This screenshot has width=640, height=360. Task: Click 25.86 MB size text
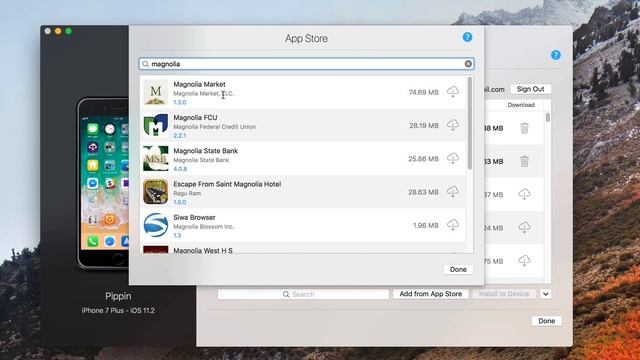(423, 158)
